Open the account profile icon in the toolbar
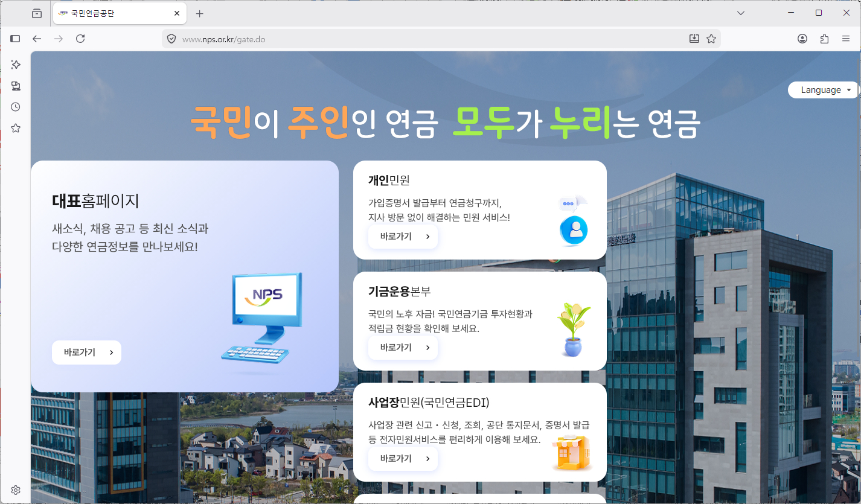 802,39
